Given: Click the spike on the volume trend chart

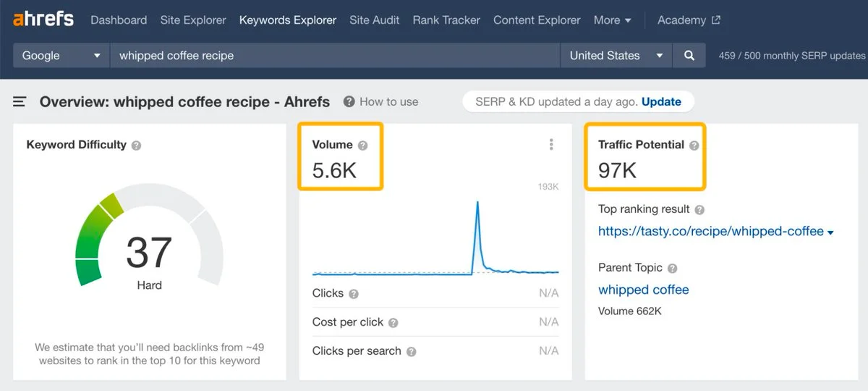Looking at the screenshot, I should 477,206.
